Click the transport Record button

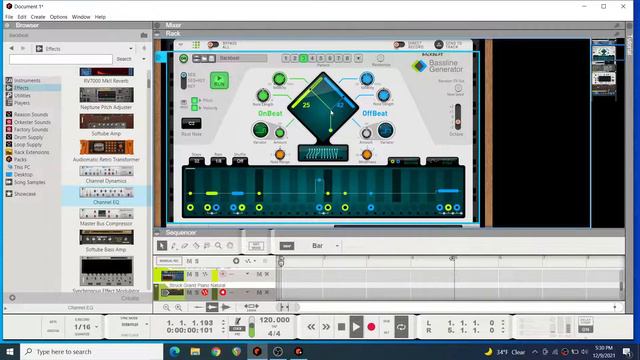371,327
